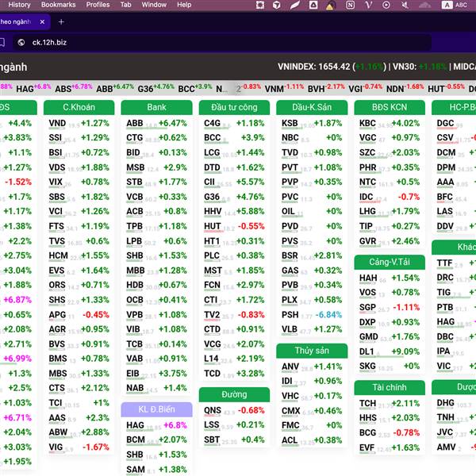Click BVH -2.17% in the ticker strip

click(x=326, y=88)
